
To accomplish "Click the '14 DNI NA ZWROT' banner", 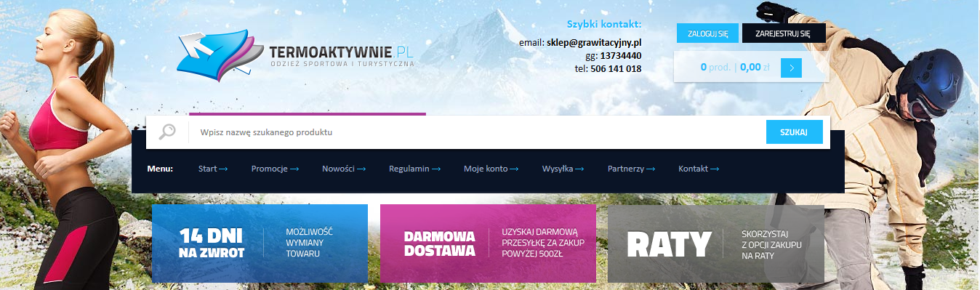I will click(x=260, y=243).
